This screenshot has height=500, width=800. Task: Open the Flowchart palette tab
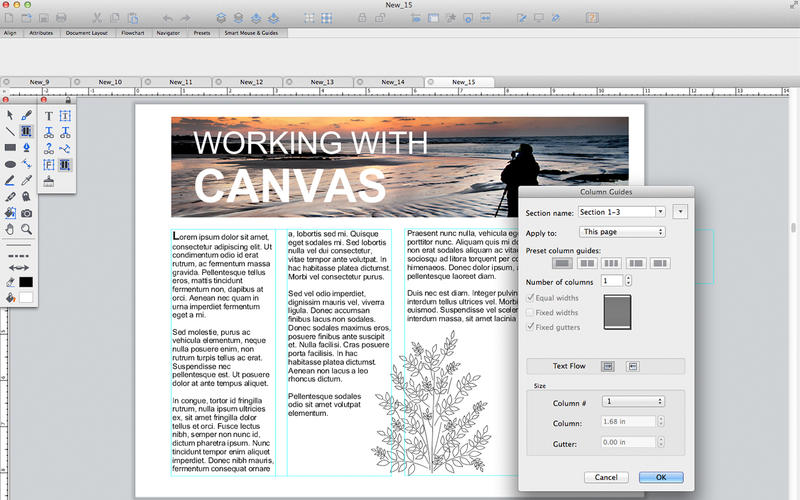133,33
